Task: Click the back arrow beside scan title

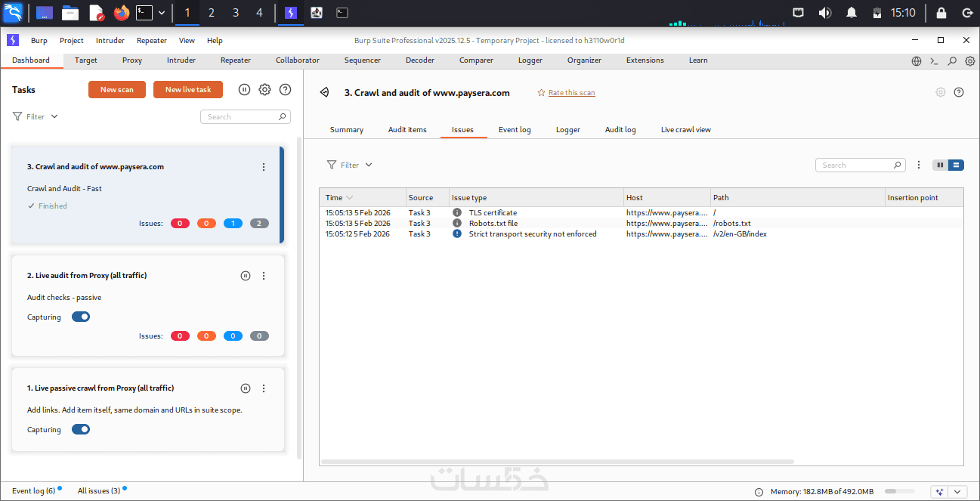Action: [x=324, y=92]
